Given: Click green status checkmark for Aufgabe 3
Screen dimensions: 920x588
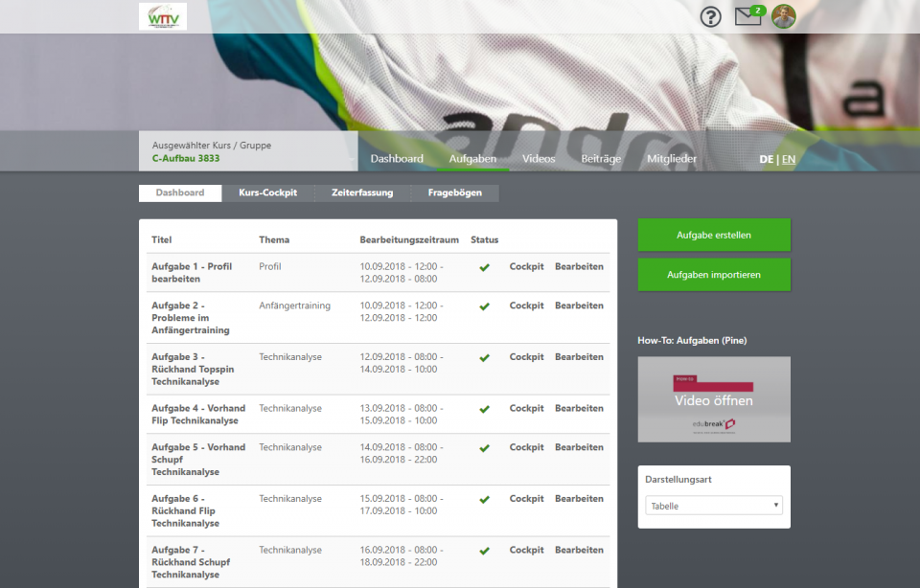Looking at the screenshot, I should (484, 357).
